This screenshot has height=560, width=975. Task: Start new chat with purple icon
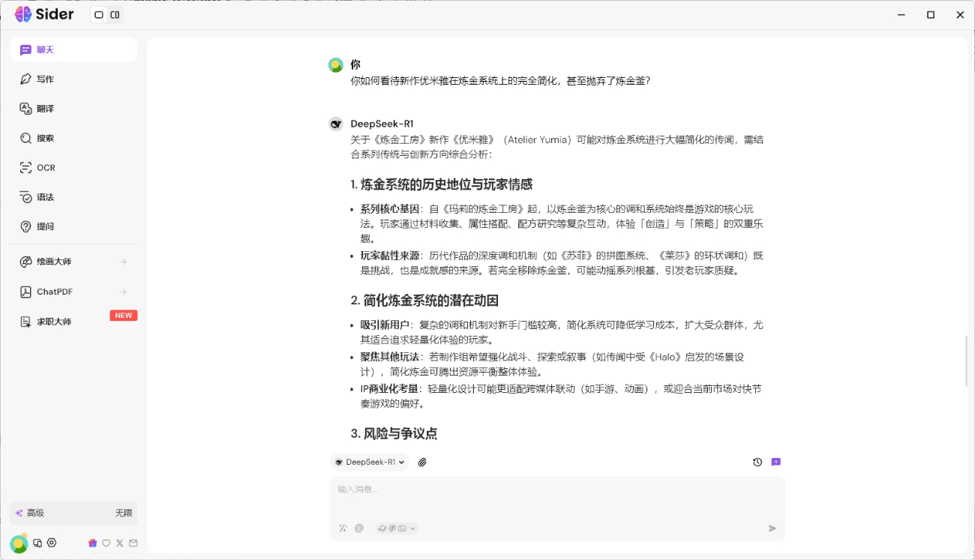pyautogui.click(x=776, y=463)
